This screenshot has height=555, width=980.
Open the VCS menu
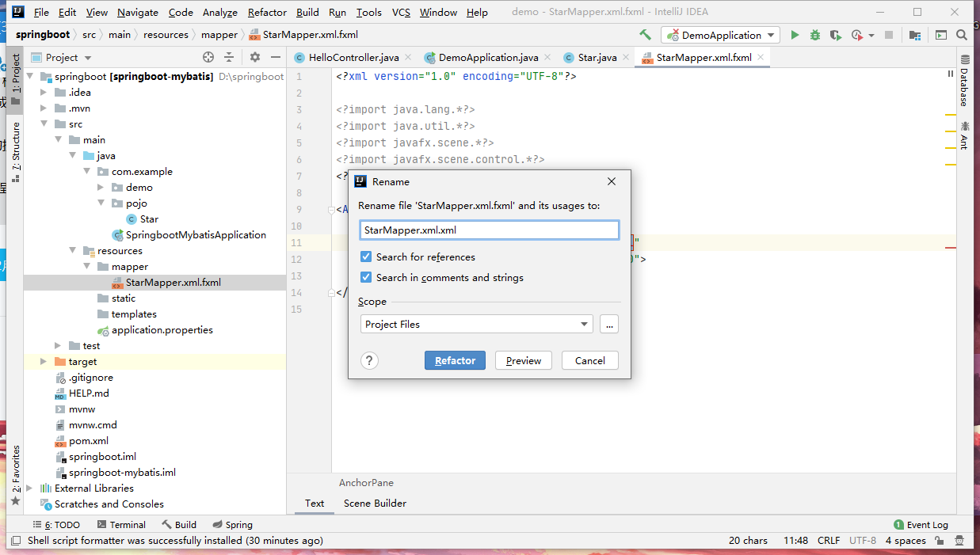coord(401,12)
